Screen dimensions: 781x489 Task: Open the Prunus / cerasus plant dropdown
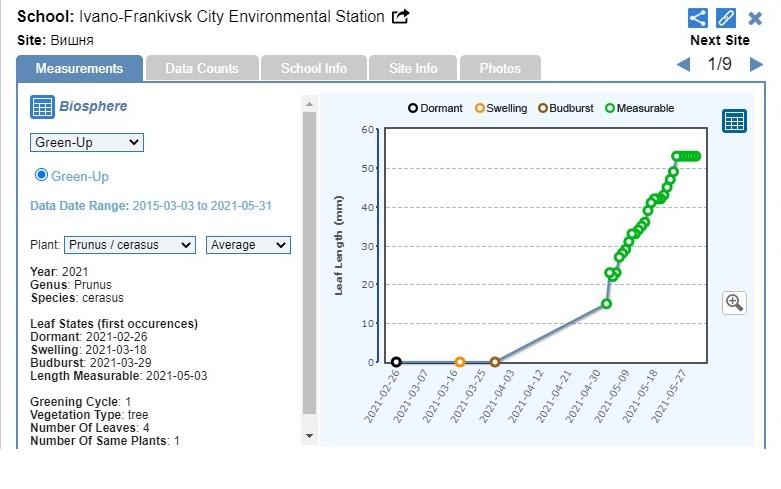(x=130, y=245)
